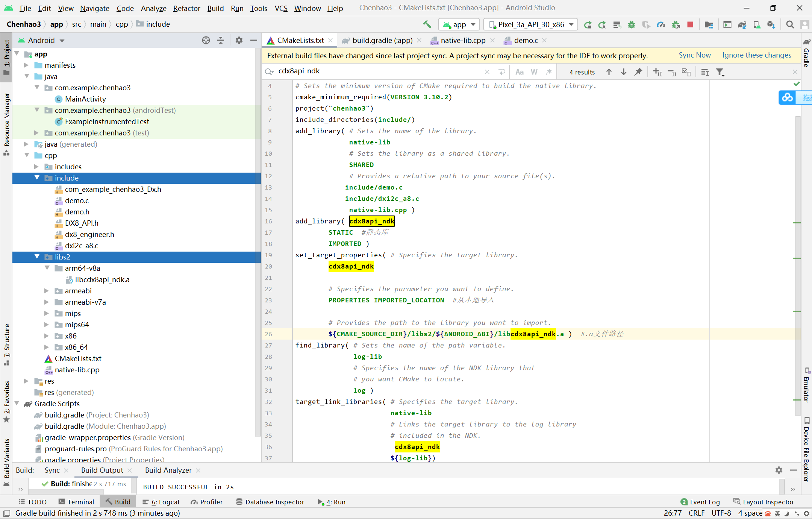Collapse the libs2 folder in the tree
Viewport: 812px width, 519px height.
[x=37, y=257]
